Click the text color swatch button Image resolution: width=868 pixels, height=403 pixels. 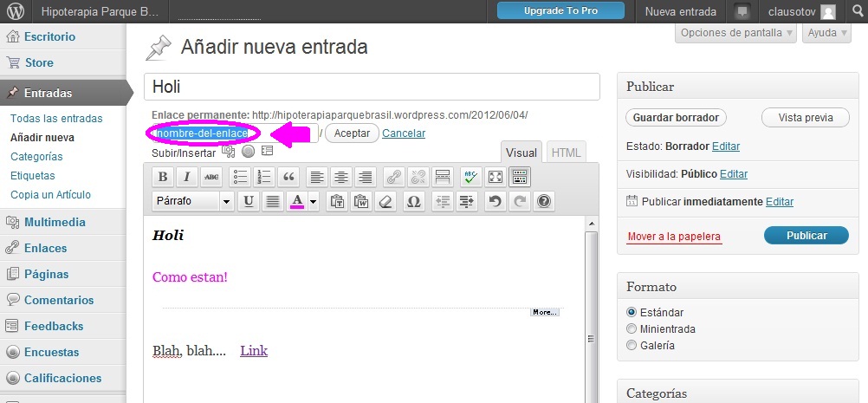[x=297, y=201]
